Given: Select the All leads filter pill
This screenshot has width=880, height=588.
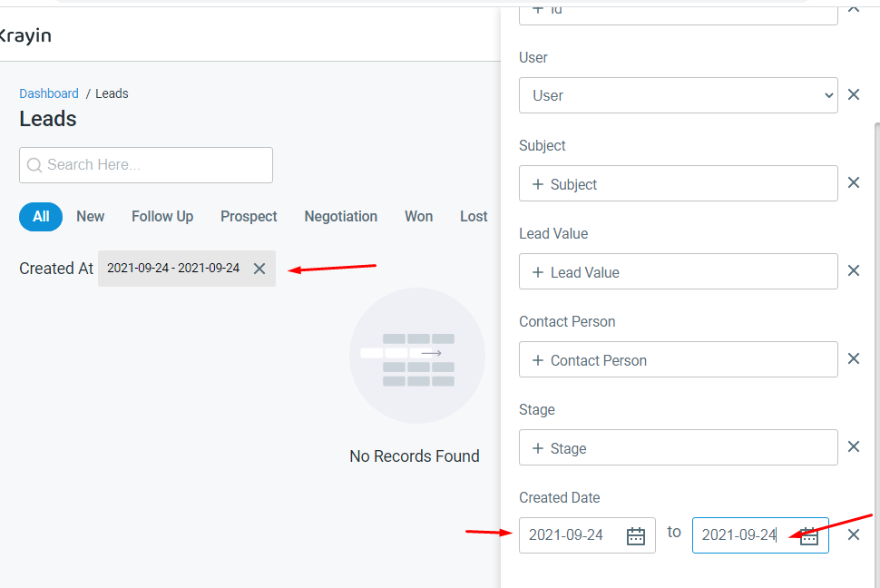Looking at the screenshot, I should tap(40, 217).
